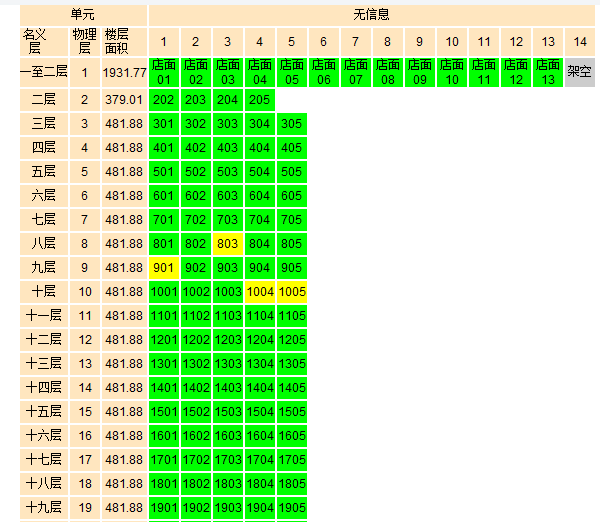This screenshot has width=600, height=522.
Task: Click the 八层 row label
Action: point(44,244)
